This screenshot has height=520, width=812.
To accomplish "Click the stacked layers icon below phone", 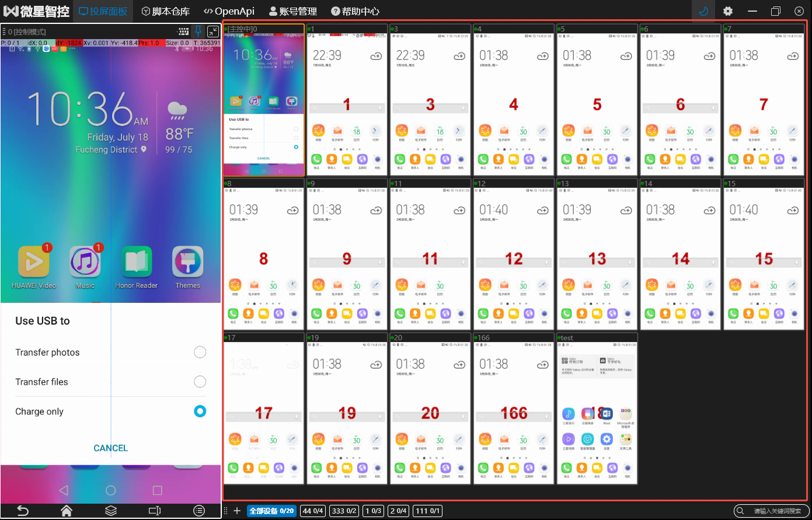I will [x=111, y=511].
